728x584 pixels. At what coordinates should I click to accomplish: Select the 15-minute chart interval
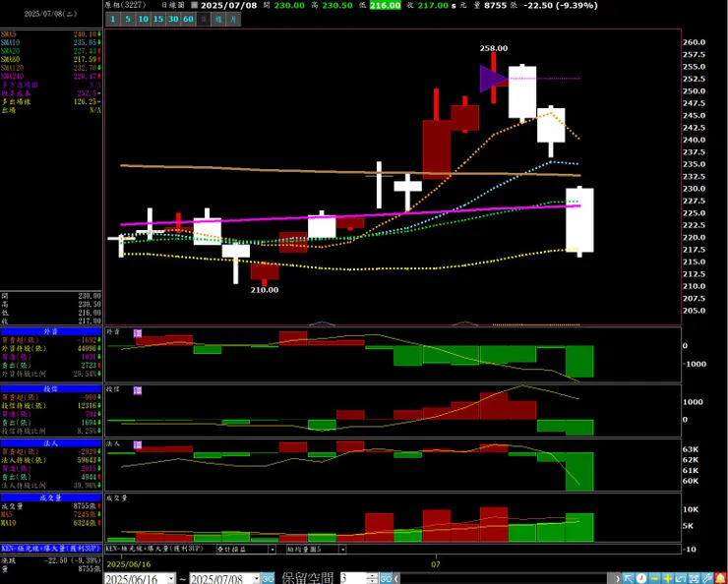click(x=158, y=20)
